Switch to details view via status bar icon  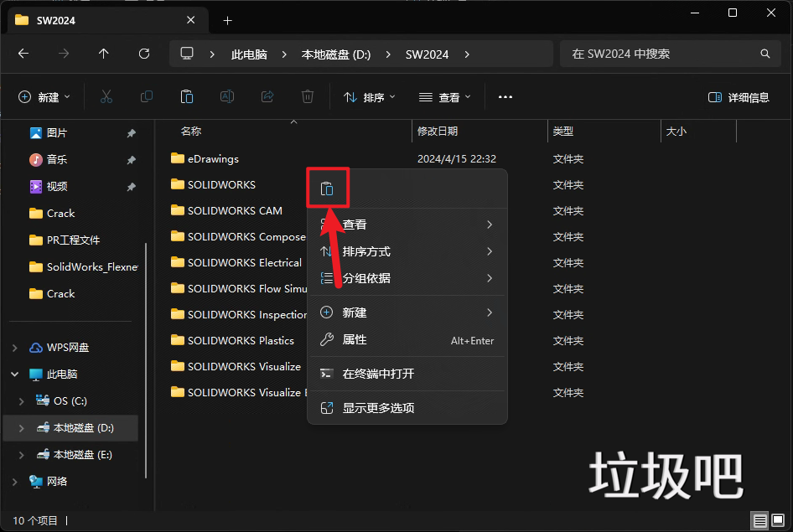coord(759,520)
